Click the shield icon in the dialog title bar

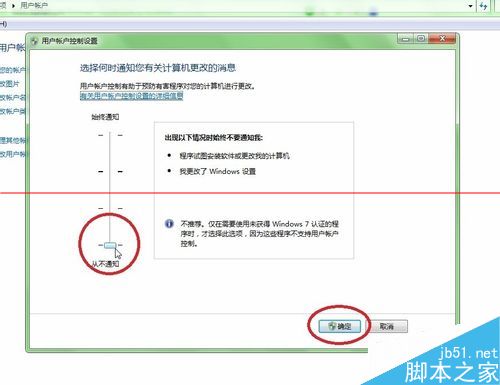tap(34, 41)
